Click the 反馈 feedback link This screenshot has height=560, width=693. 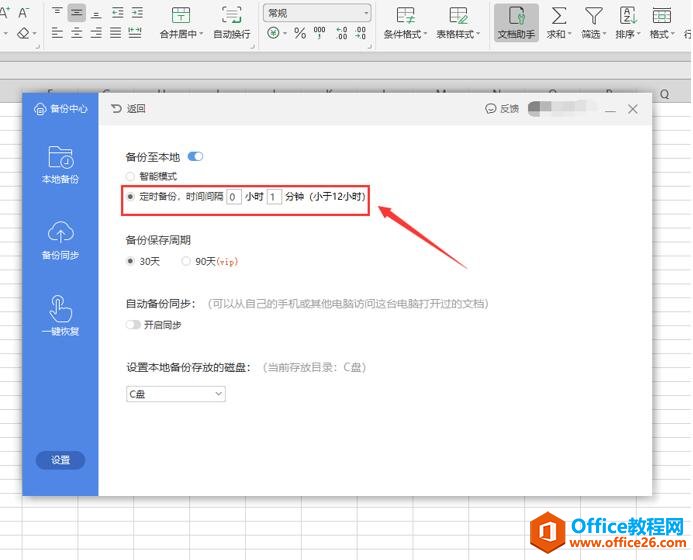[x=502, y=109]
